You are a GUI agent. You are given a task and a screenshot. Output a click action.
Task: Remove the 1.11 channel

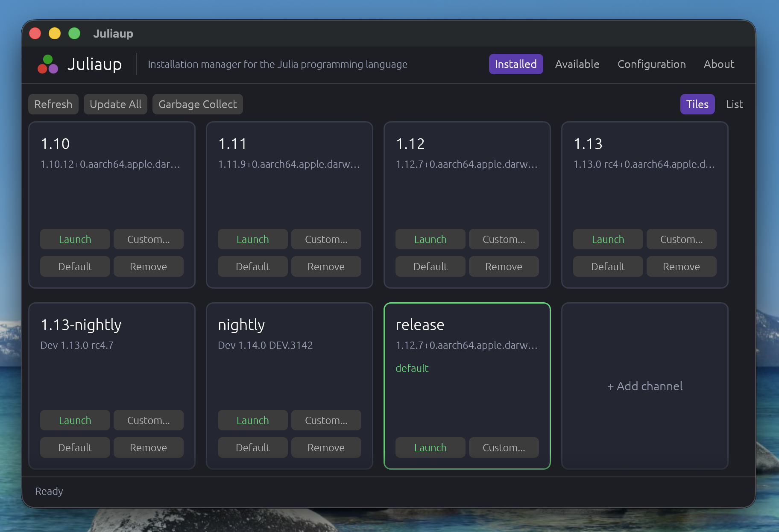(326, 266)
